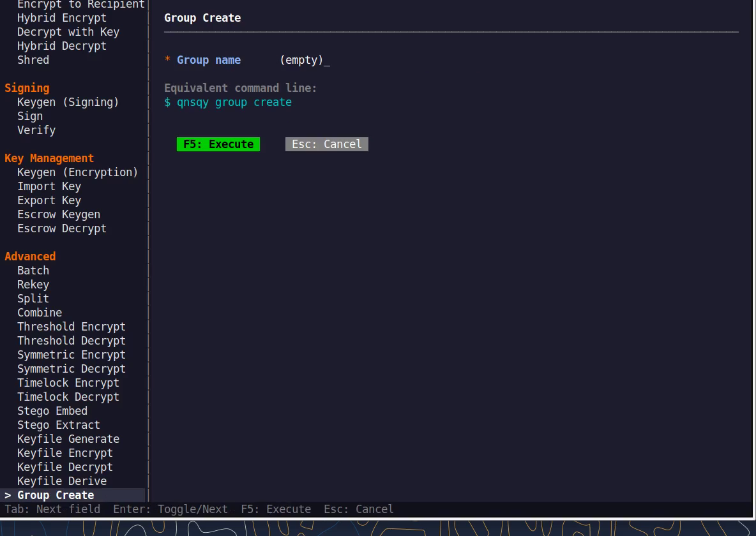
Task: Click 'Enter: Toggle/Next' status hint
Action: coord(170,509)
